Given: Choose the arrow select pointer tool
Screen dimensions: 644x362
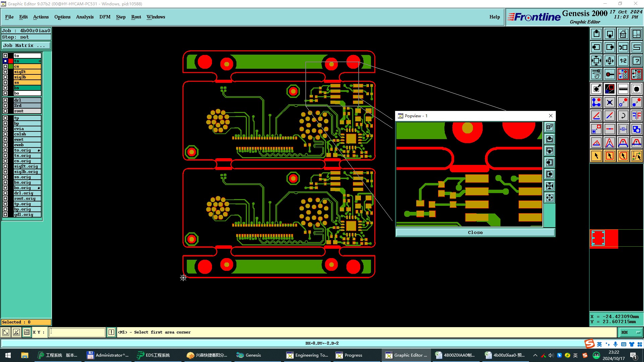Looking at the screenshot, I should tap(596, 156).
